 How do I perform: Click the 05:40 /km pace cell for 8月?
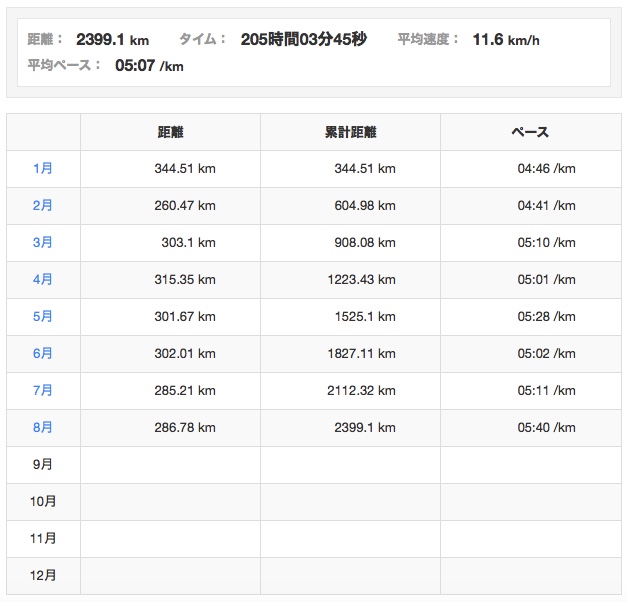[546, 428]
